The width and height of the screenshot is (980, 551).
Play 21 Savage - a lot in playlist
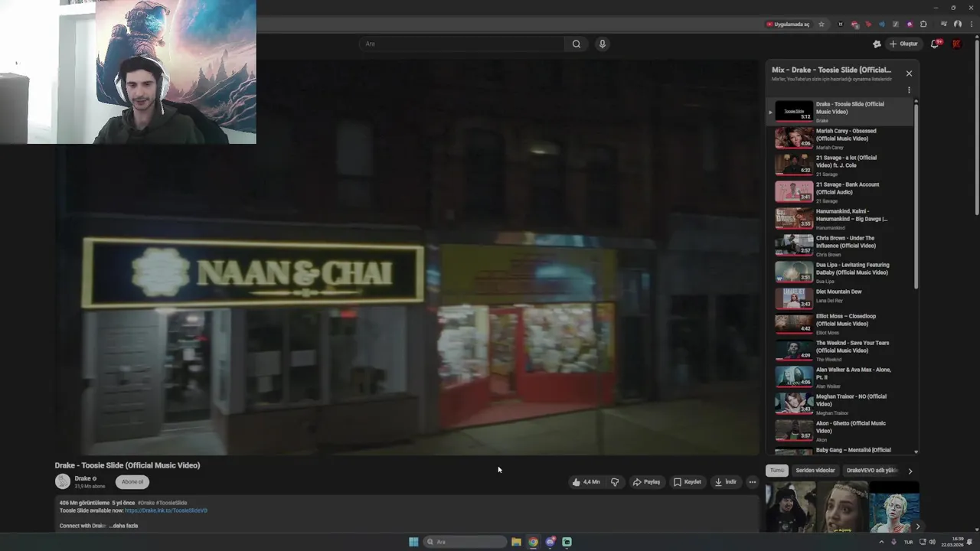(840, 165)
